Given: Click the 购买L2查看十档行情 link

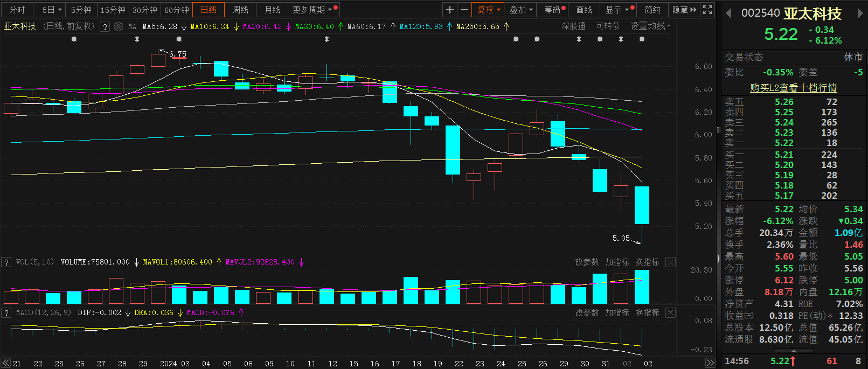Looking at the screenshot, I should [793, 88].
